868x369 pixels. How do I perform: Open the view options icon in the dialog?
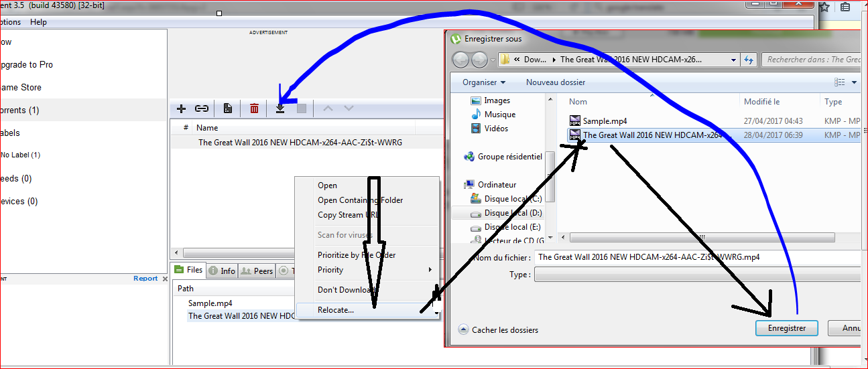pyautogui.click(x=840, y=82)
